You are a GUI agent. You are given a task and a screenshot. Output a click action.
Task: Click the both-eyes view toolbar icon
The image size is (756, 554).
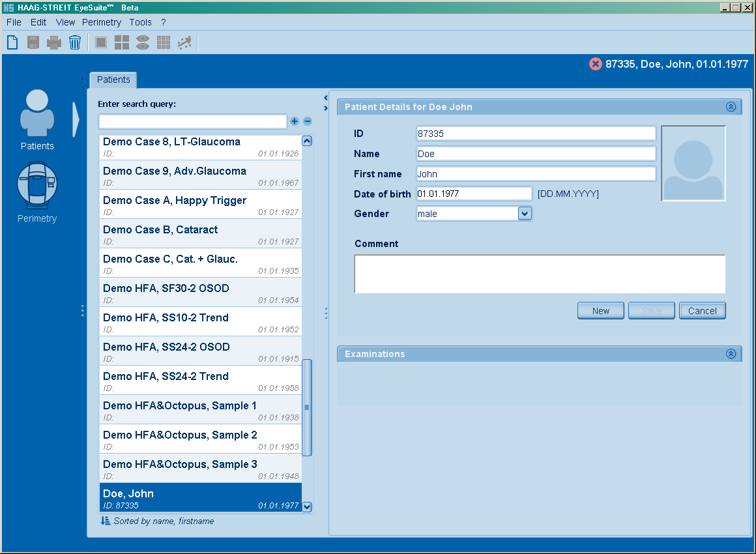tap(143, 43)
